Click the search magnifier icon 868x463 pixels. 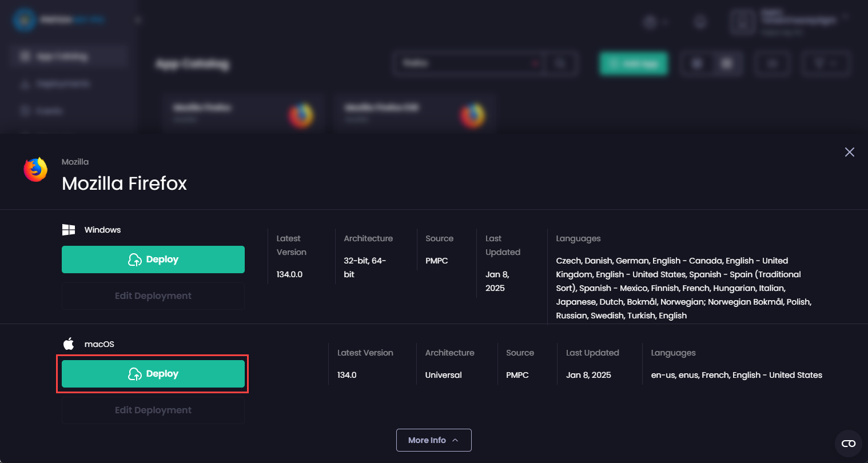[x=560, y=63]
